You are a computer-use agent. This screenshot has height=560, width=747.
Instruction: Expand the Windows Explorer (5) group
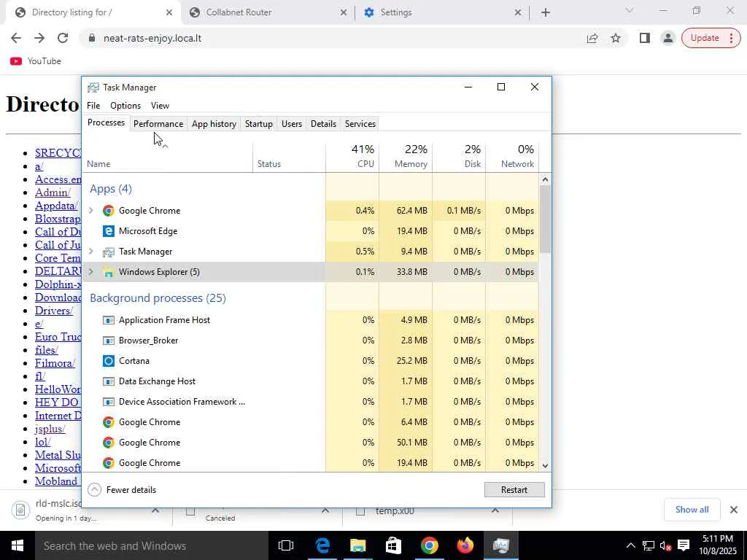pyautogui.click(x=91, y=272)
